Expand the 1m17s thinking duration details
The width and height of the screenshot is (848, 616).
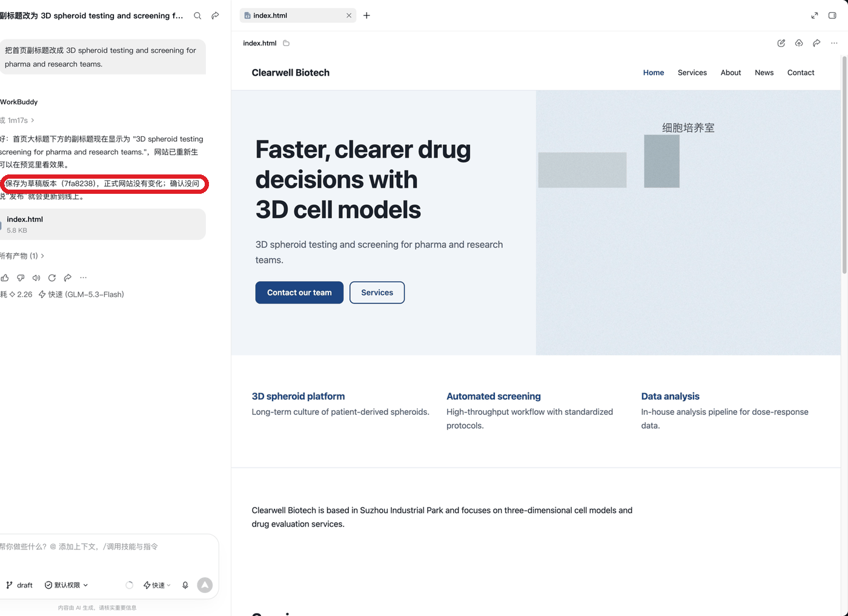(x=18, y=121)
